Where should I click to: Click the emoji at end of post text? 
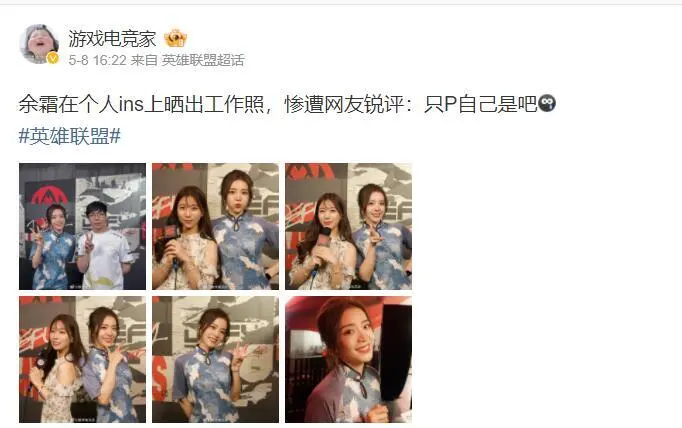(x=547, y=104)
